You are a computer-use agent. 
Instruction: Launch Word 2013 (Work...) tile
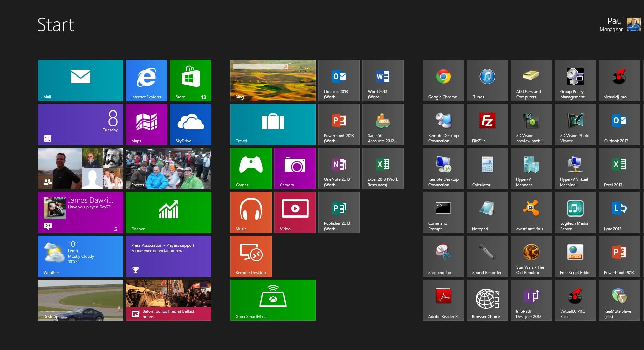tap(383, 81)
